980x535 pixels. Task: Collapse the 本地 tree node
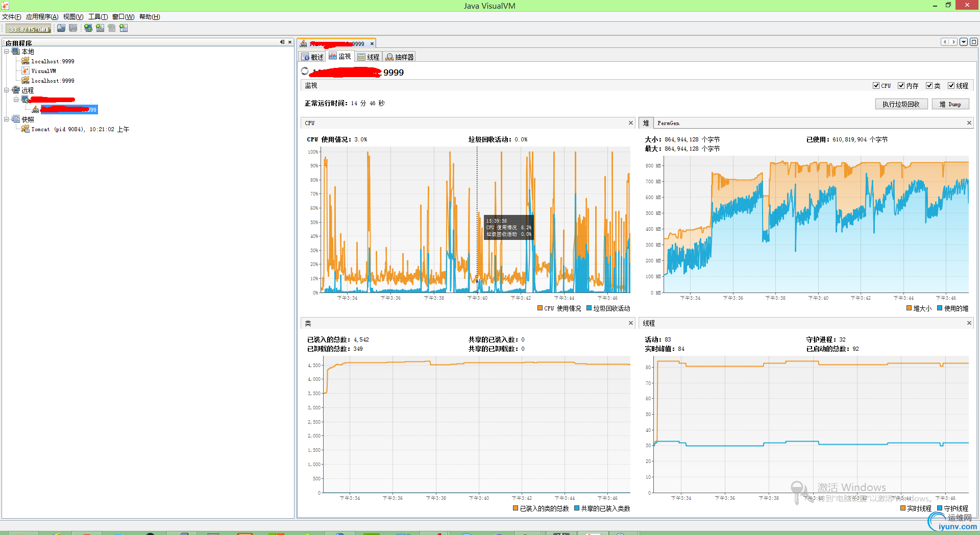pos(7,51)
